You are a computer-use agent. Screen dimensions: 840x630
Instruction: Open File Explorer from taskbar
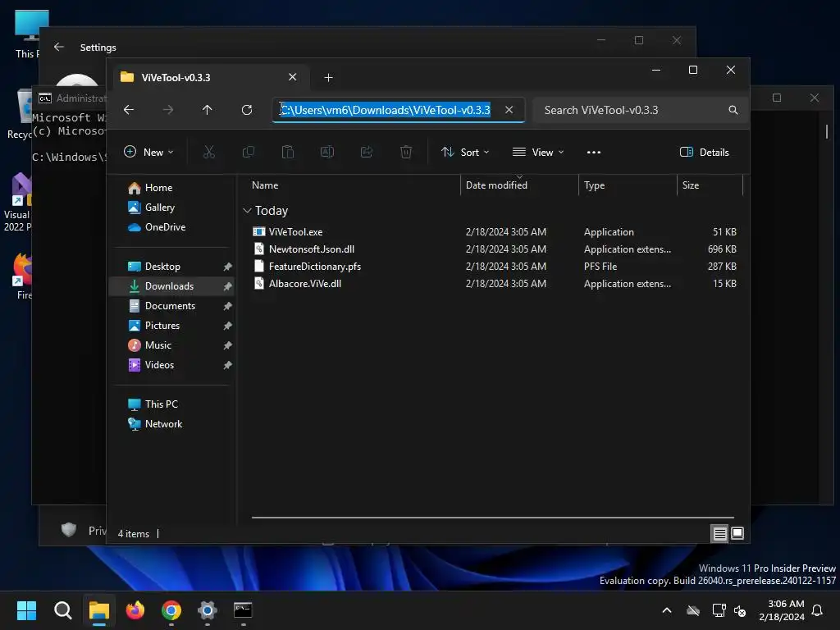coord(99,609)
